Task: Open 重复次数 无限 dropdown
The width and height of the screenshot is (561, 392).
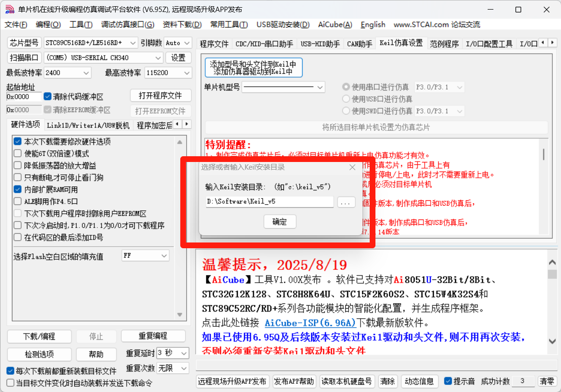Action: pyautogui.click(x=173, y=368)
